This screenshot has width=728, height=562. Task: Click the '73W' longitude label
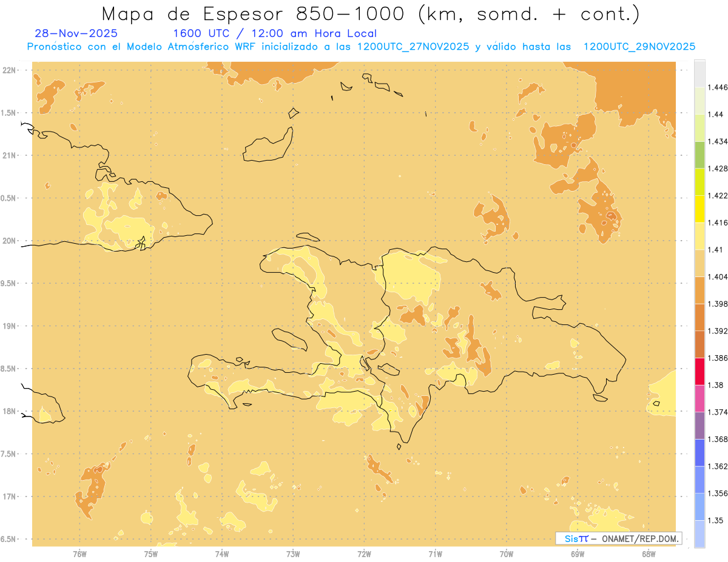pos(293,554)
